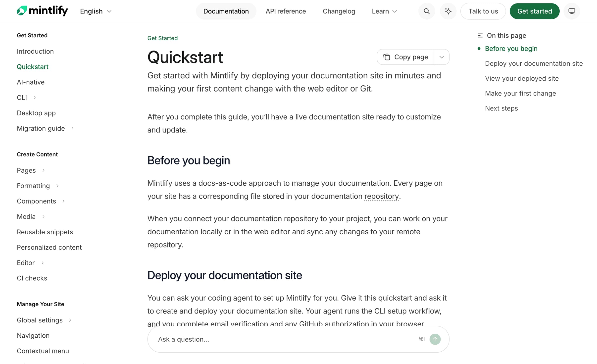This screenshot has width=597, height=364.
Task: Jump to Next steps section
Action: click(501, 108)
